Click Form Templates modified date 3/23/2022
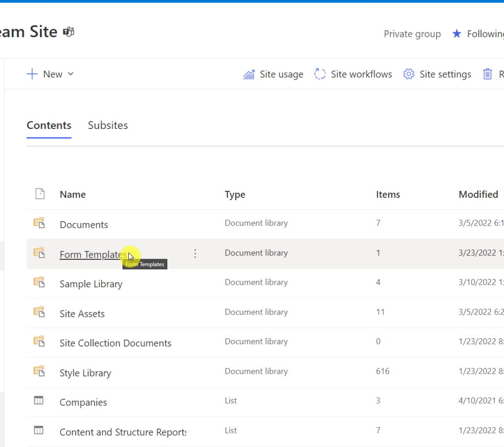The width and height of the screenshot is (504, 447). (481, 253)
